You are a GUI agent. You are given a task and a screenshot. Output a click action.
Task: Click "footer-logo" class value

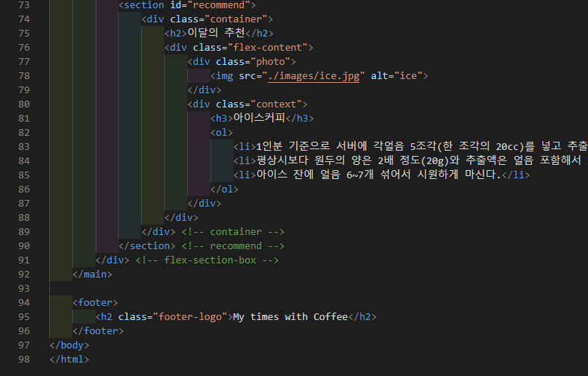click(x=190, y=317)
